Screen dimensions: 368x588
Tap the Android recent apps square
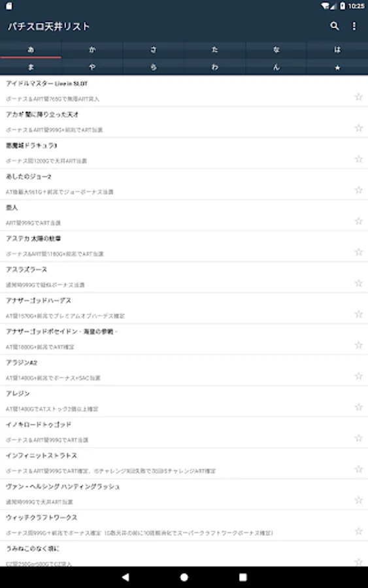(x=243, y=577)
